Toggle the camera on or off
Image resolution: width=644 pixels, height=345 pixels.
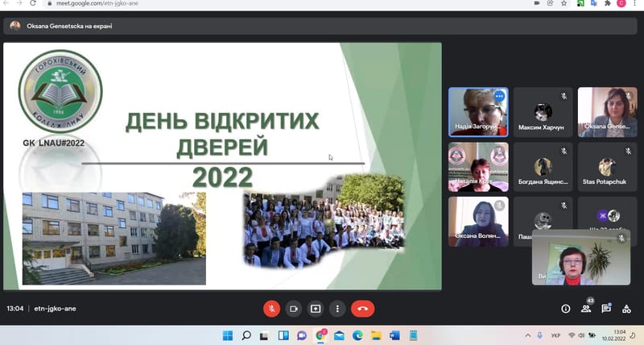[x=293, y=309]
